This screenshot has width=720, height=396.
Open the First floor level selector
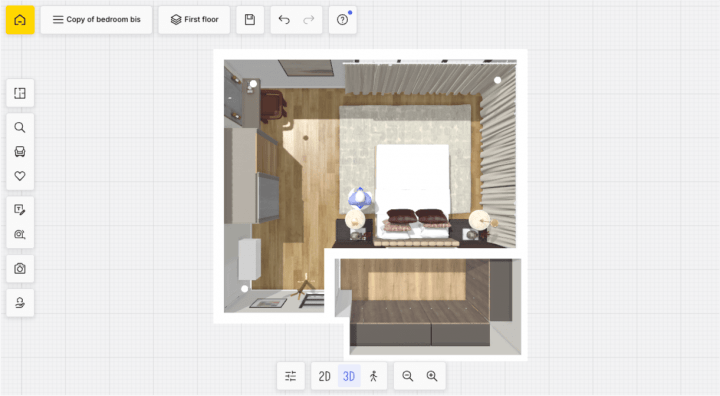[194, 20]
